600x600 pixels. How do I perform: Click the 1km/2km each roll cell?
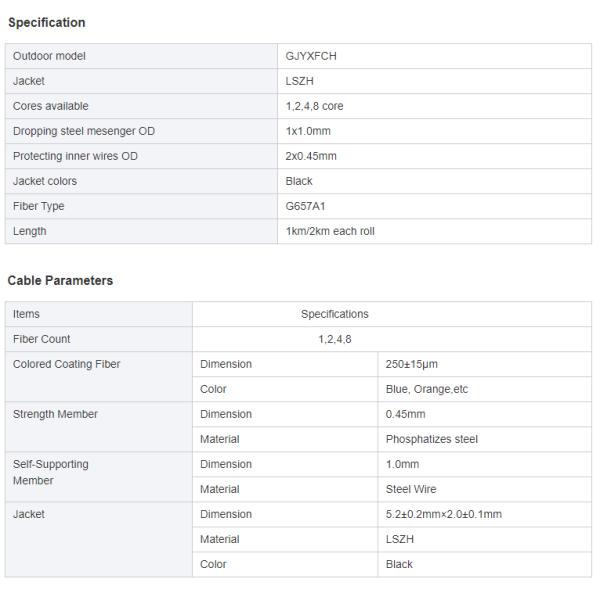tap(330, 231)
